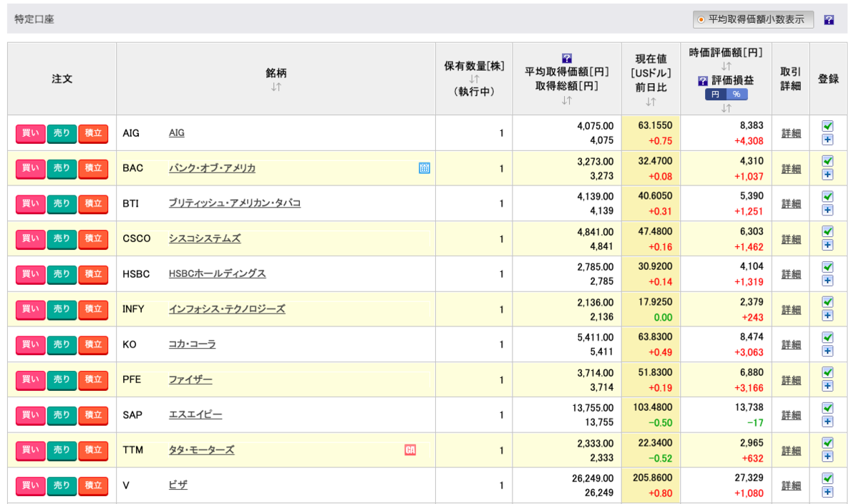Click plus icon in AIG row
Image resolution: width=859 pixels, height=504 pixels.
tap(828, 140)
